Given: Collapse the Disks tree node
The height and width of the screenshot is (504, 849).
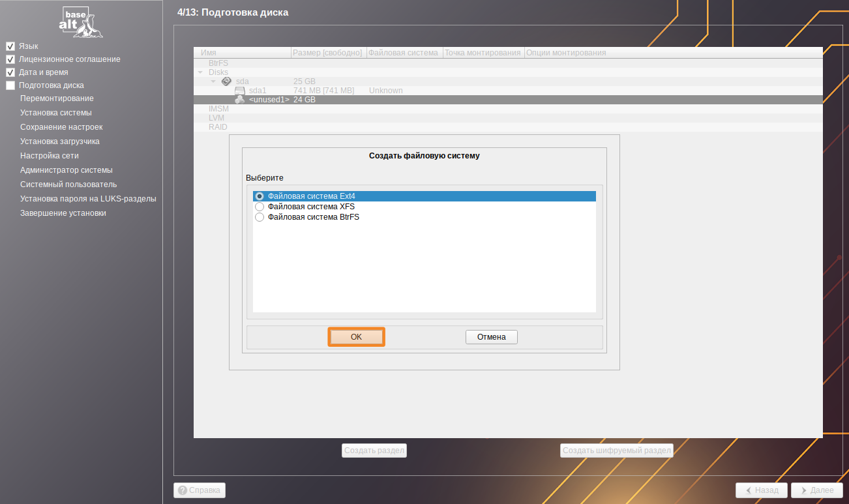Looking at the screenshot, I should point(201,72).
